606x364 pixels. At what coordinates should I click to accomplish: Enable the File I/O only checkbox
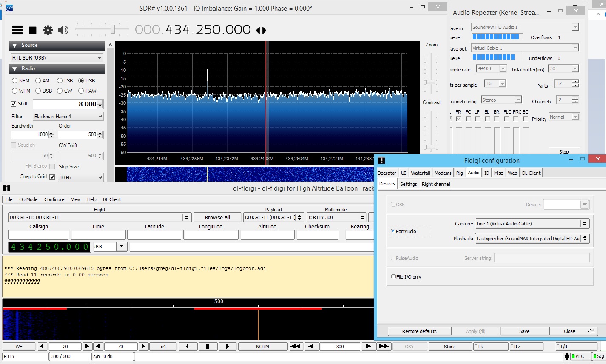pos(394,277)
